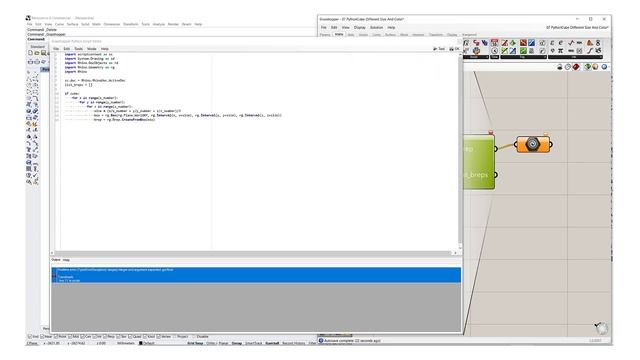Toggle Osnap in Rhino status bar
The image size is (640, 360).
pyautogui.click(x=237, y=343)
